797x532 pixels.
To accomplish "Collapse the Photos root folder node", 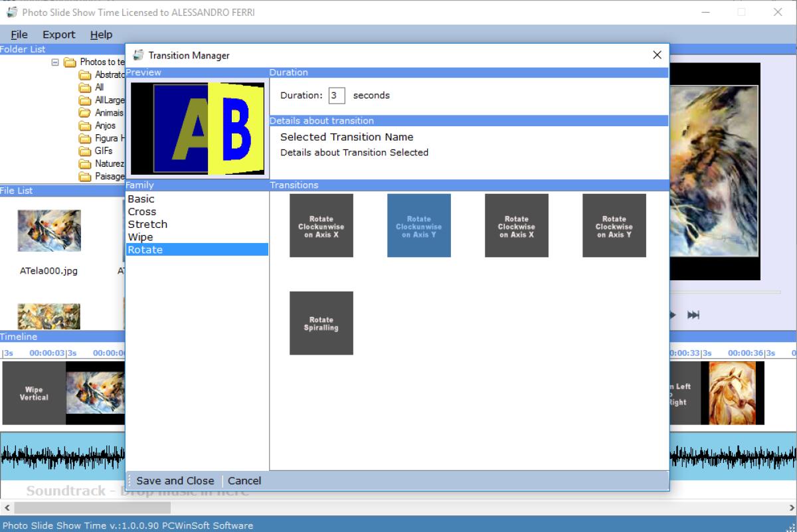I will coord(55,62).
